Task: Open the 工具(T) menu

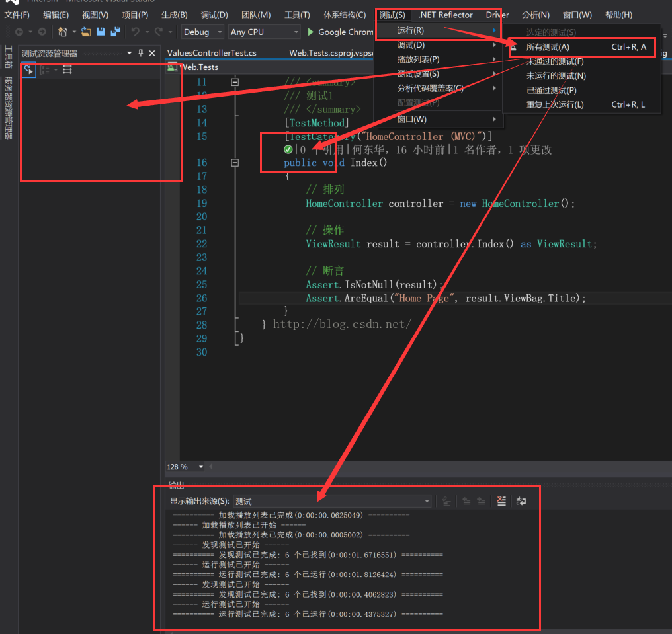Action: click(x=297, y=15)
